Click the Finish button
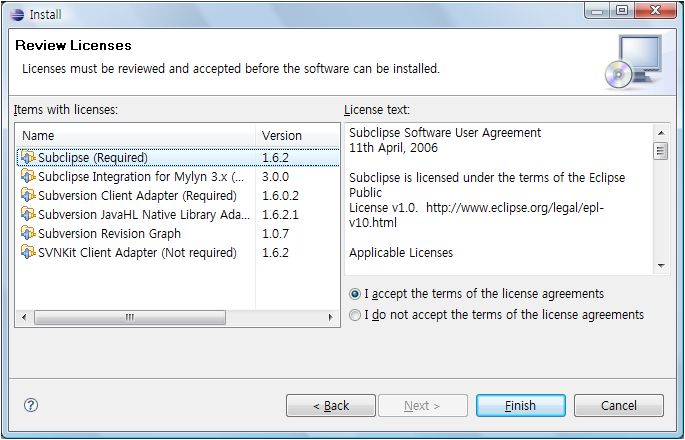 (520, 405)
